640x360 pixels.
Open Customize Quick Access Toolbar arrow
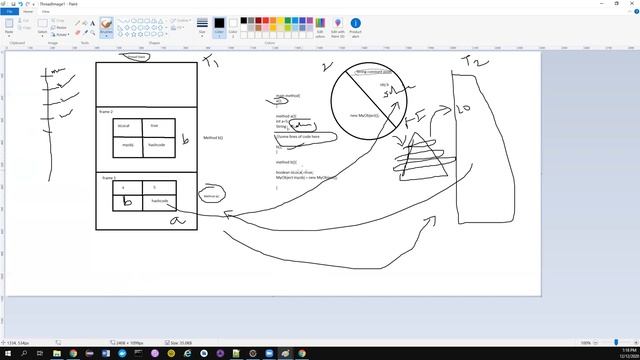click(x=34, y=4)
